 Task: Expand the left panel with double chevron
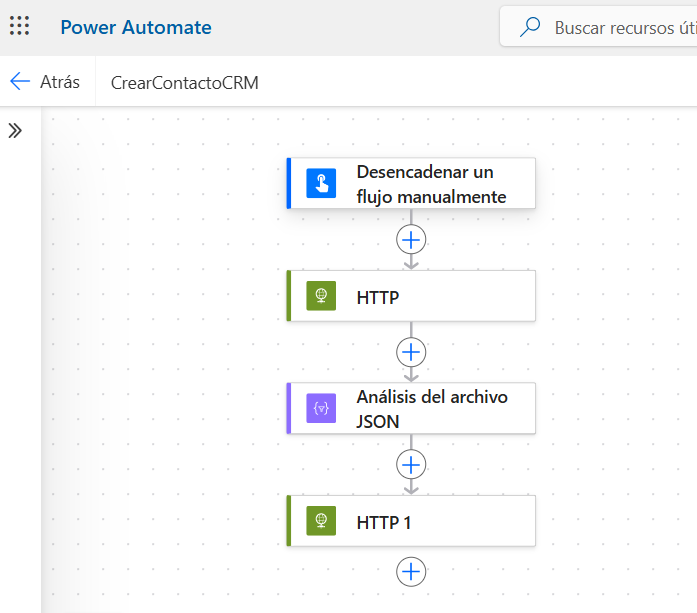coord(15,131)
